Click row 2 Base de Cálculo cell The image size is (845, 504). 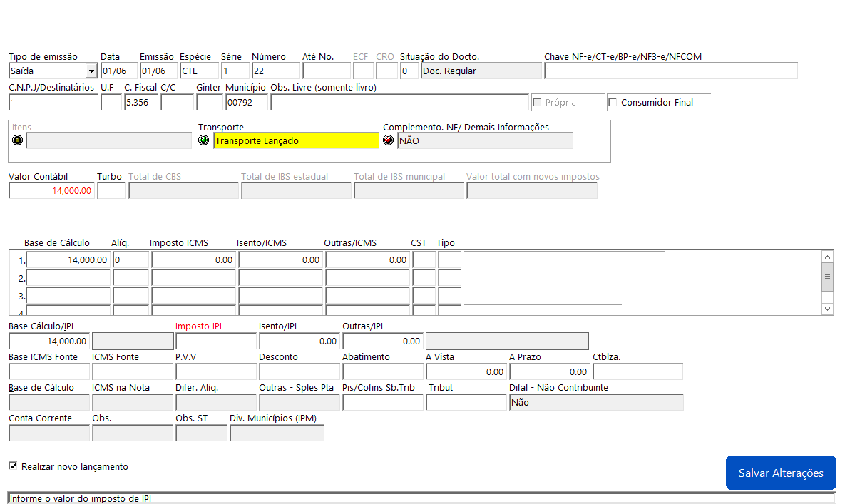[68, 278]
